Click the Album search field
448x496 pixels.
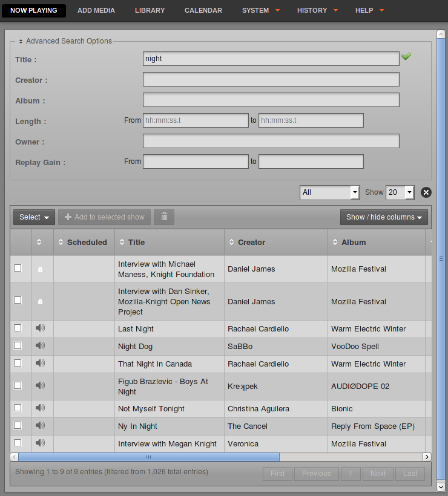[x=271, y=100]
